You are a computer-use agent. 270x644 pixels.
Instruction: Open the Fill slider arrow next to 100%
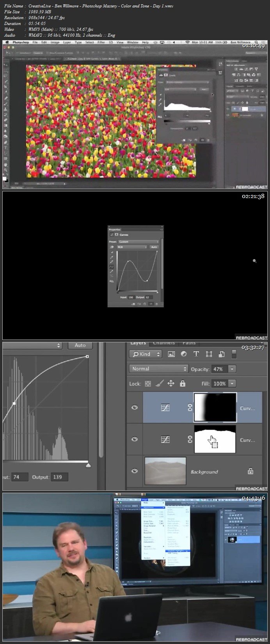232,384
